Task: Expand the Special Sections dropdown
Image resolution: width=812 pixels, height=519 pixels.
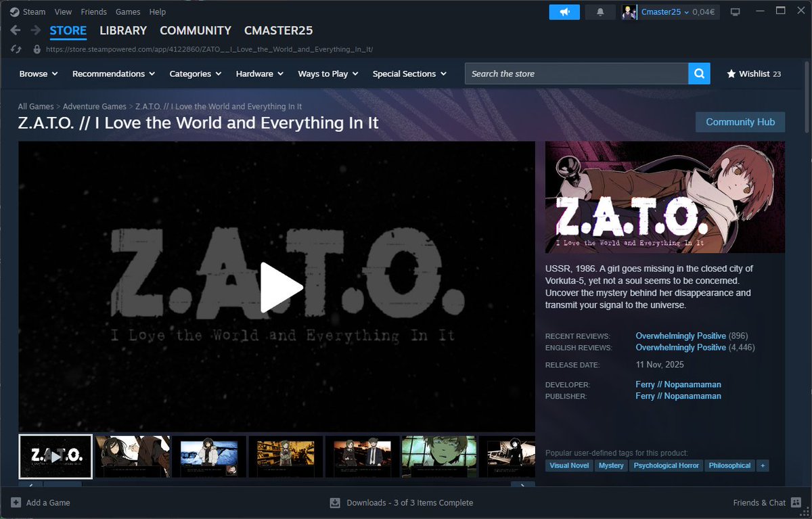Action: (409, 74)
